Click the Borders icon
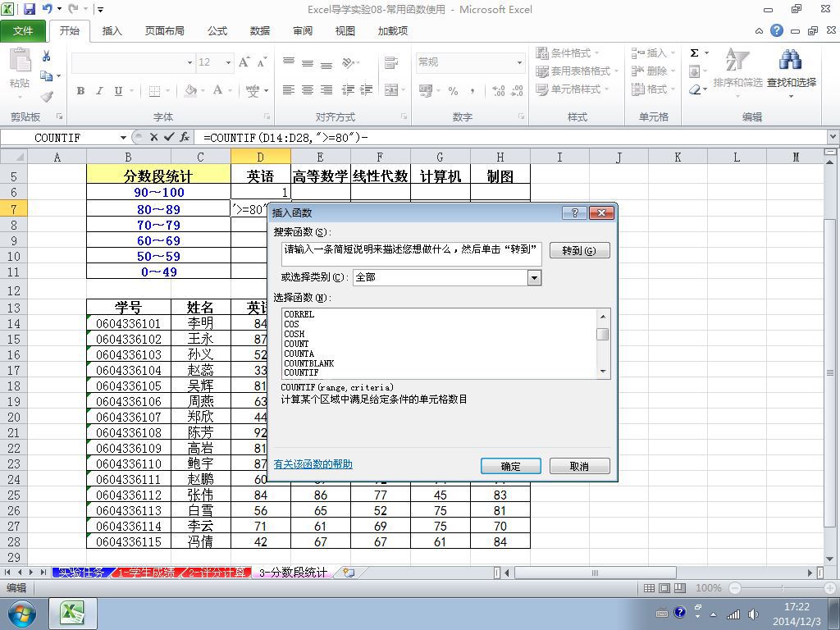Image resolution: width=840 pixels, height=630 pixels. coord(154,91)
